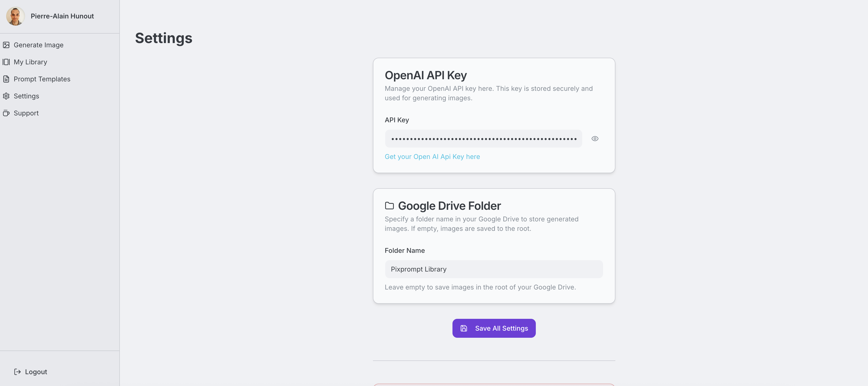Click the Prompt Templates document icon
The image size is (868, 386).
(x=6, y=79)
